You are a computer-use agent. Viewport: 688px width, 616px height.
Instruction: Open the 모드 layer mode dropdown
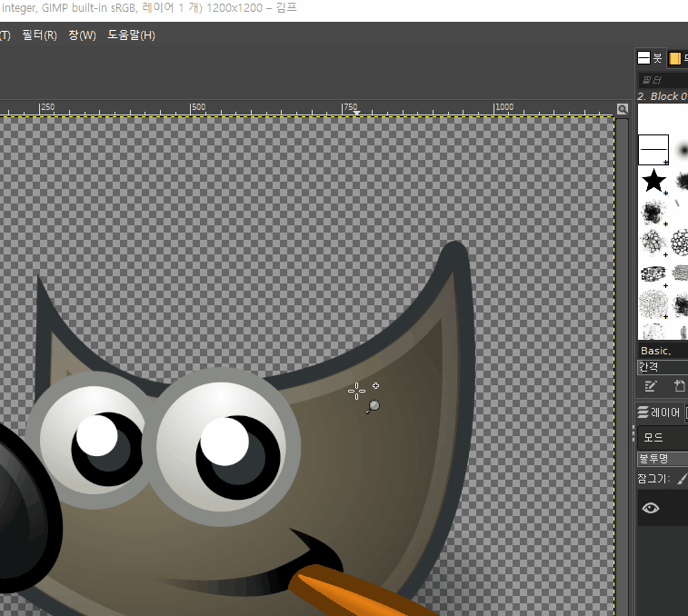663,437
